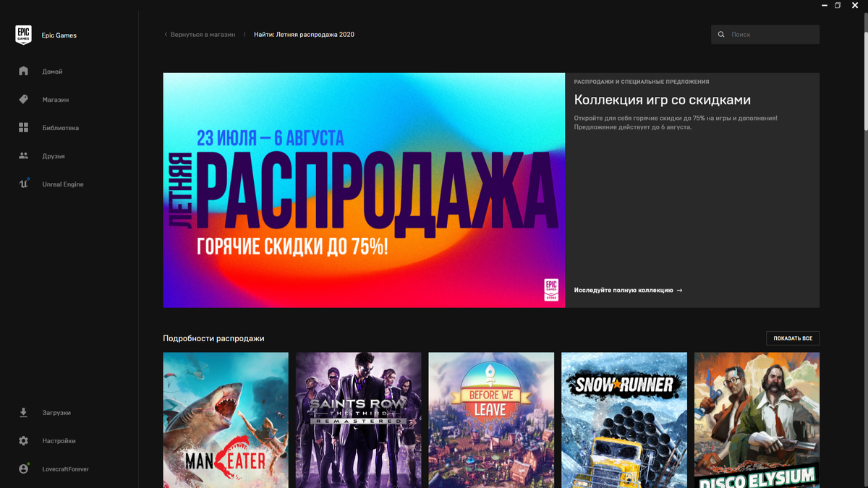Minimize the Epic Games launcher window

825,5
